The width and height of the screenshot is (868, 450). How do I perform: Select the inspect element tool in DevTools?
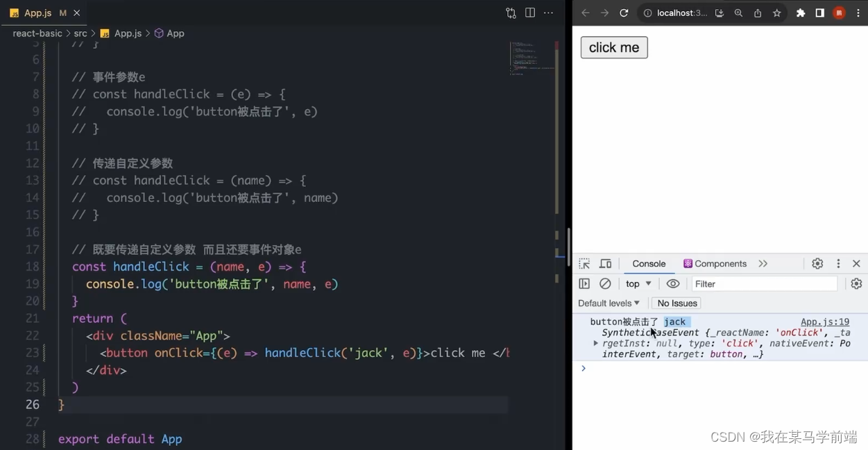[584, 263]
